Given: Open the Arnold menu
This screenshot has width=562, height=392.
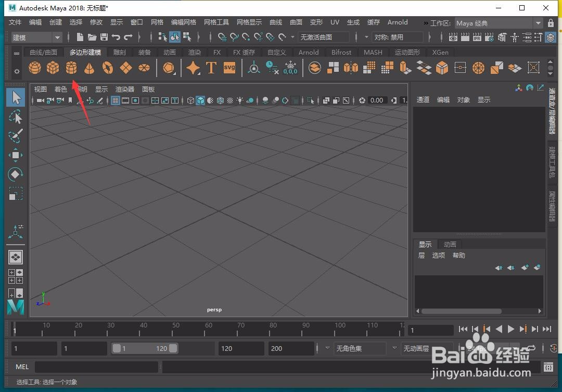Looking at the screenshot, I should (x=398, y=22).
